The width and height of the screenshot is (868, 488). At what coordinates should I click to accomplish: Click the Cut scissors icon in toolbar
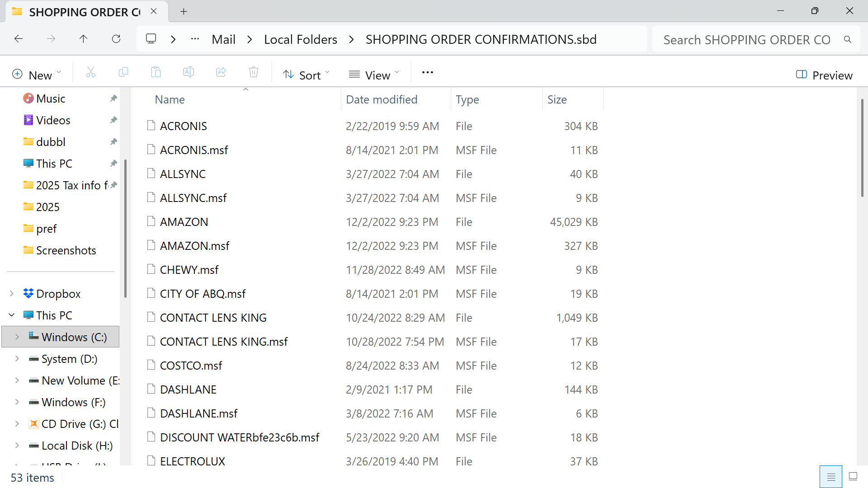[91, 72]
